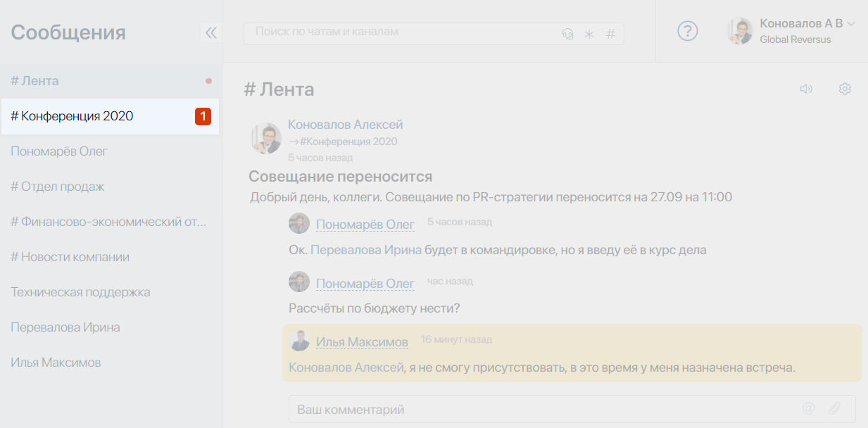Open the # Новости компании channel
Image resolution: width=868 pixels, height=428 pixels.
(x=111, y=257)
